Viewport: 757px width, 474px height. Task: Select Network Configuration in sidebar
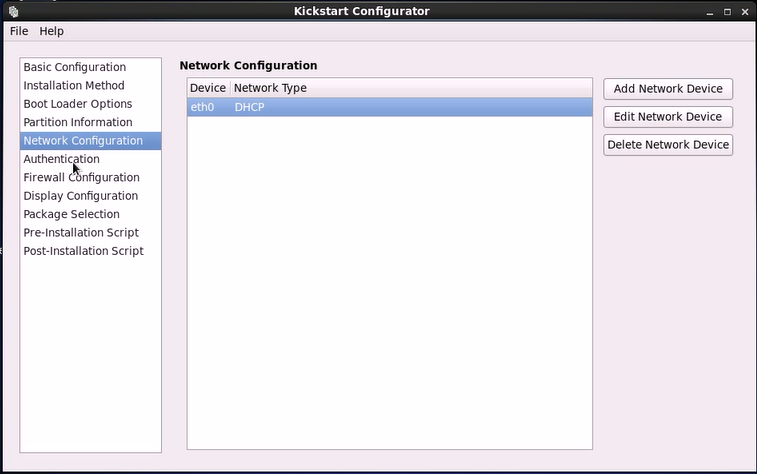90,140
